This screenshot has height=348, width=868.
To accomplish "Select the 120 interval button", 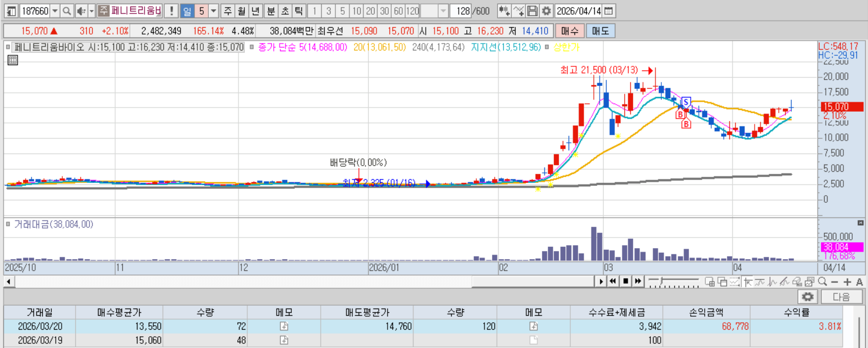I will (412, 11).
